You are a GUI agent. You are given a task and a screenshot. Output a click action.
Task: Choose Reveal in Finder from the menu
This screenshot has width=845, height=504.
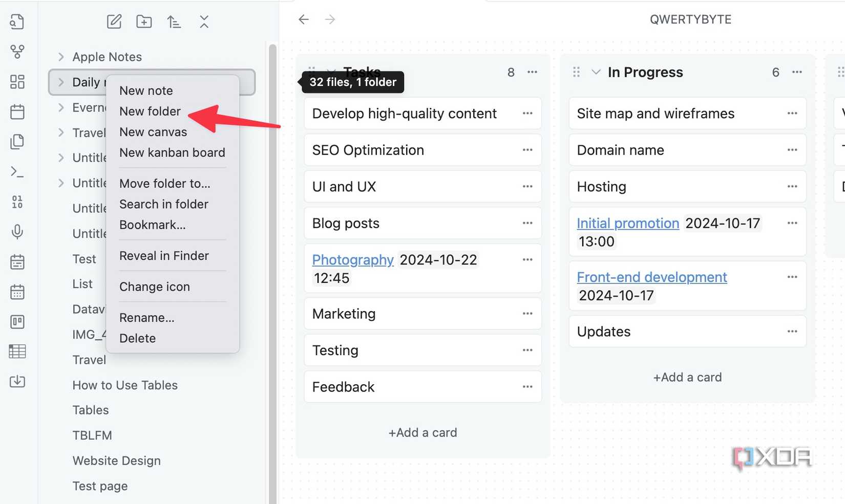pos(164,256)
